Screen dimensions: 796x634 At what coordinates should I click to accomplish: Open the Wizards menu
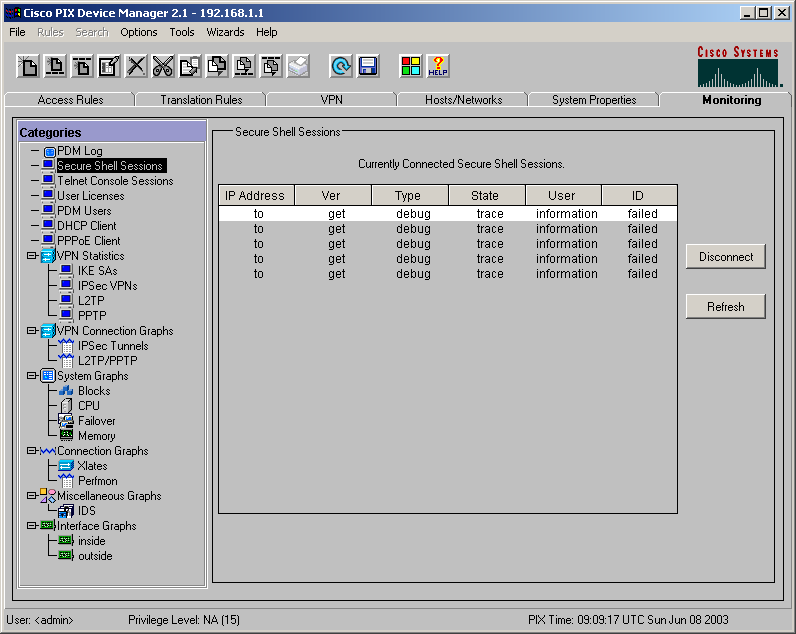(225, 32)
